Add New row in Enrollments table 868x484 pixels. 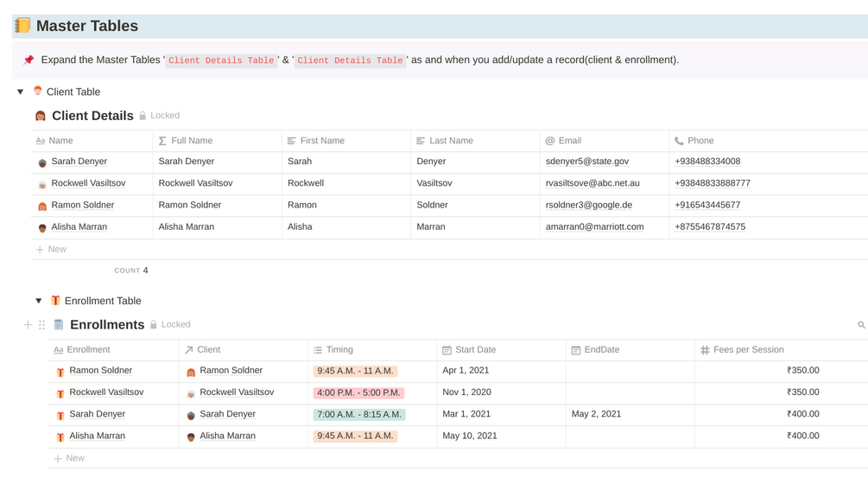coord(69,458)
